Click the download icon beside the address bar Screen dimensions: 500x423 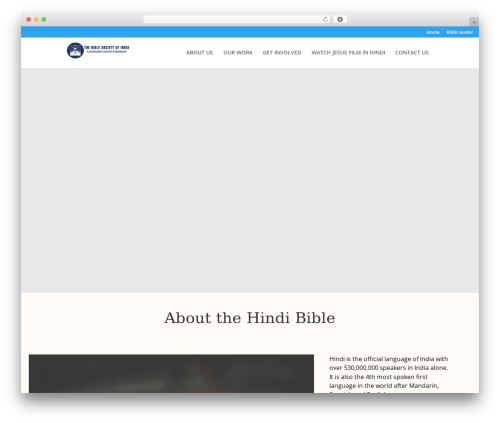pyautogui.click(x=340, y=20)
